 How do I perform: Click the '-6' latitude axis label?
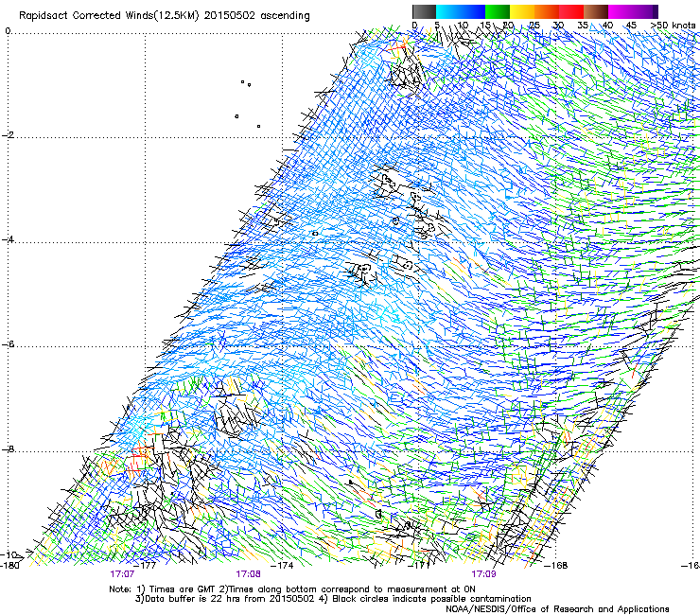8,344
